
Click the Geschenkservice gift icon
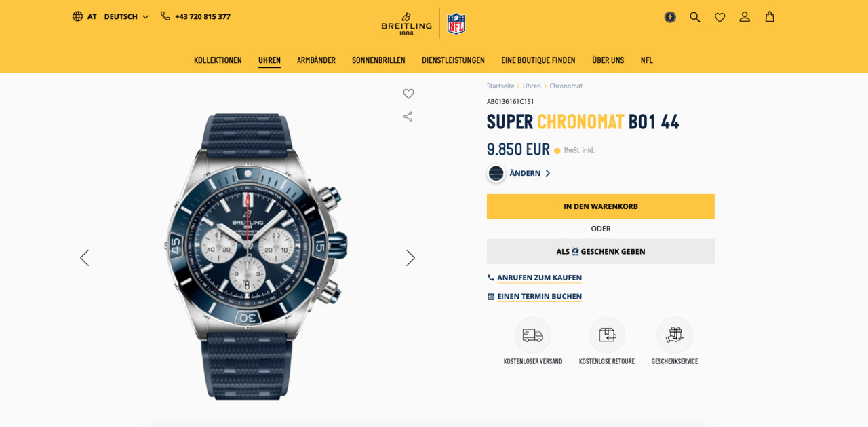[x=675, y=335]
